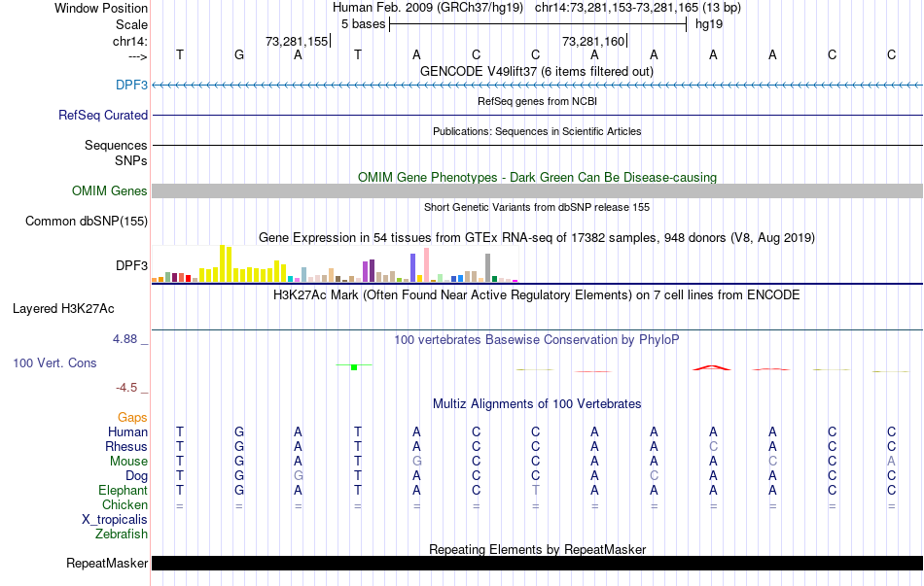The width and height of the screenshot is (924, 586).
Task: Click the 73,281,160 position ruler marker
Action: click(593, 41)
